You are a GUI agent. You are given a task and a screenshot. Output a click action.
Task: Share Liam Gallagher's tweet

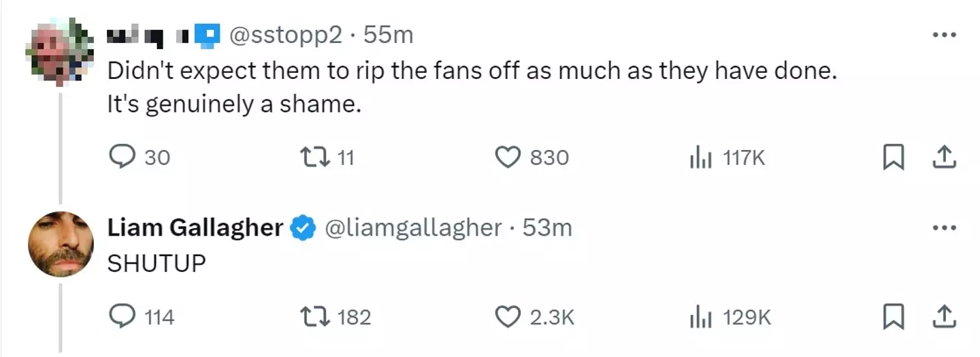943,317
